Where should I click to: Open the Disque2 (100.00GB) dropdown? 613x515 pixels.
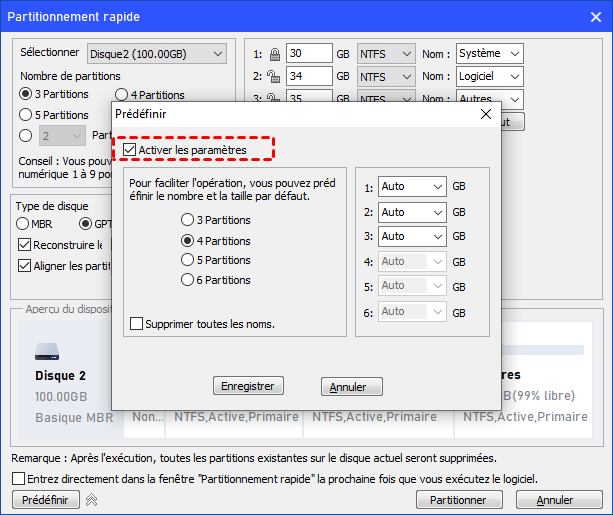click(157, 54)
